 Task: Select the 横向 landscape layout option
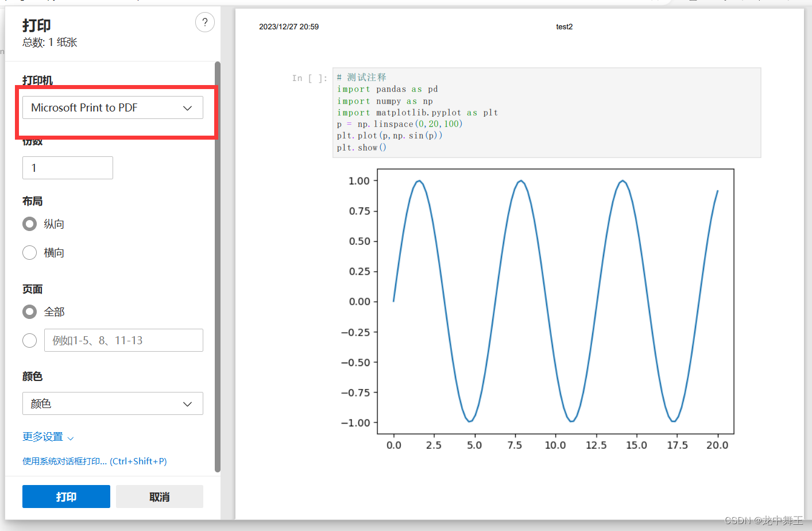[x=29, y=252]
